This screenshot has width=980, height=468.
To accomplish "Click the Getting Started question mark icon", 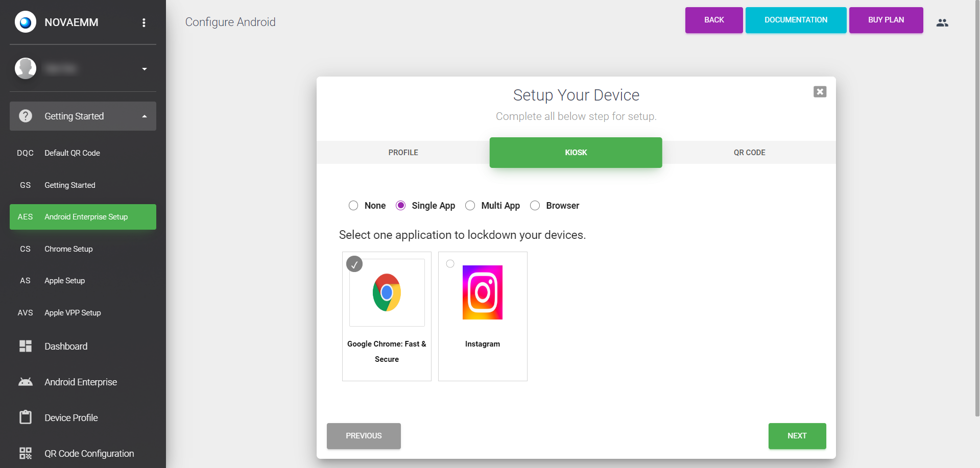I will tap(26, 116).
